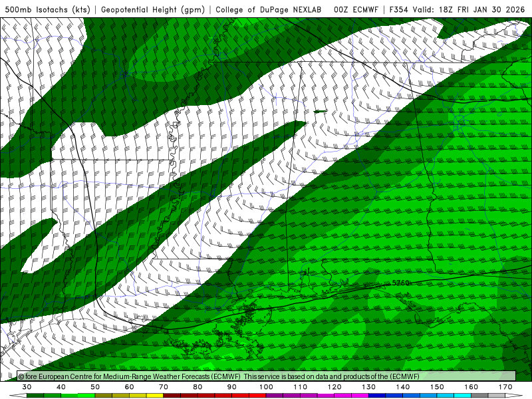Click the '60' color scale label

(129, 387)
